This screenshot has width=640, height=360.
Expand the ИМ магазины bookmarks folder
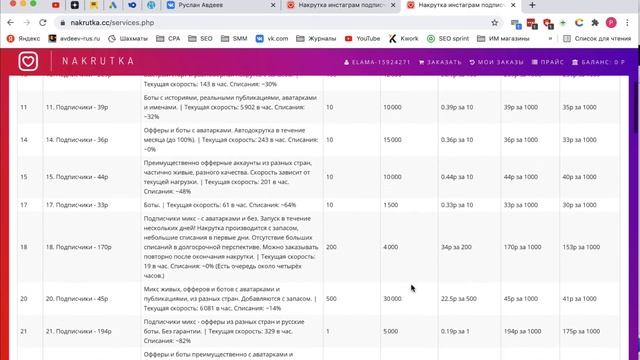[503, 38]
